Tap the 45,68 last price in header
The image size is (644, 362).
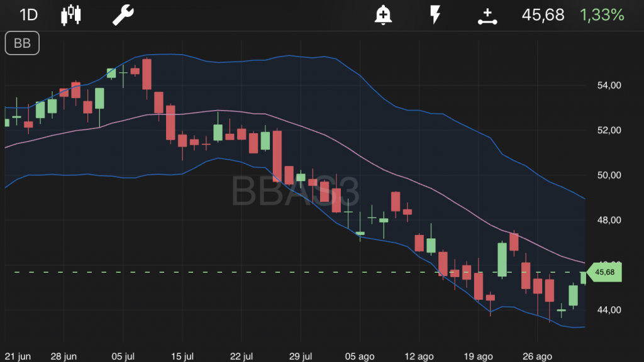point(543,15)
